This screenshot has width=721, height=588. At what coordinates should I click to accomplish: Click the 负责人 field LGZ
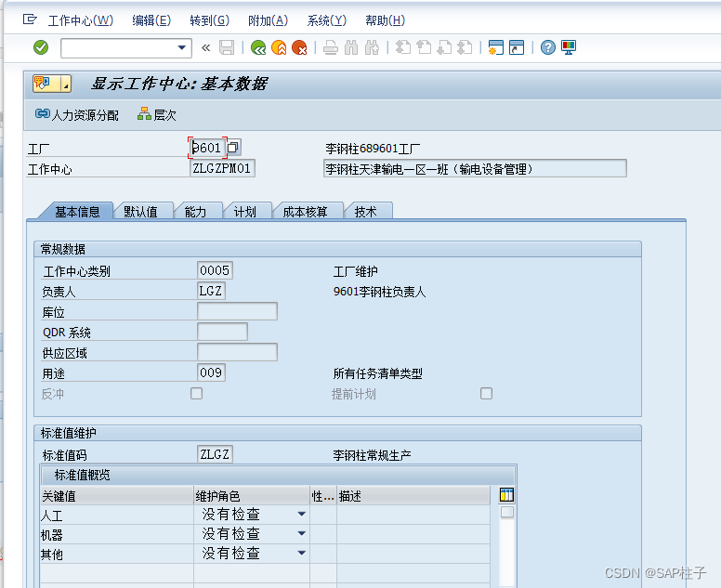click(x=211, y=291)
